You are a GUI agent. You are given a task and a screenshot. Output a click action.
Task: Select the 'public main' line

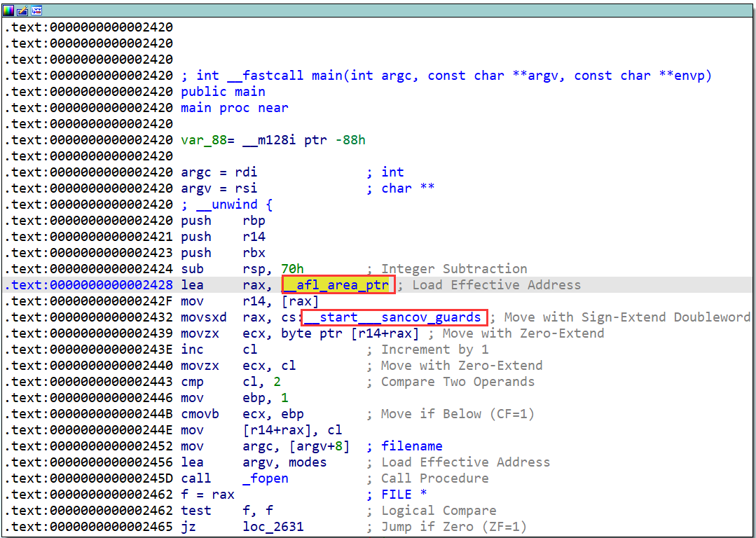pyautogui.click(x=224, y=92)
